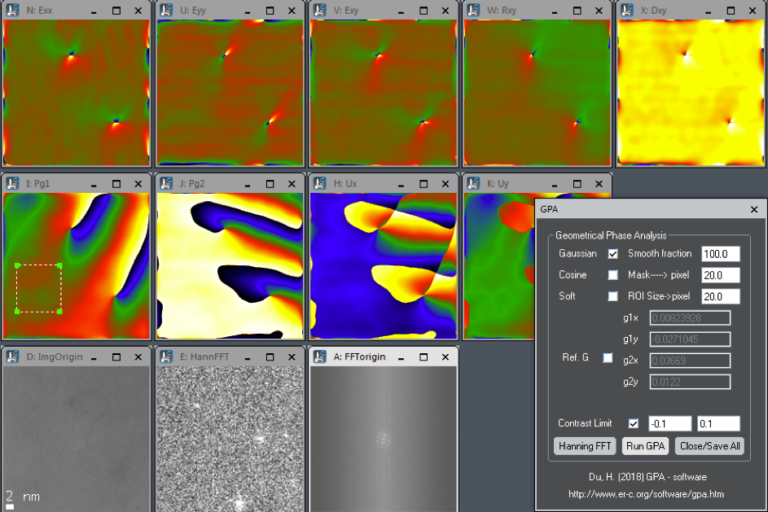Maximize the A: FFTorigin window
768x512 pixels.
point(422,357)
